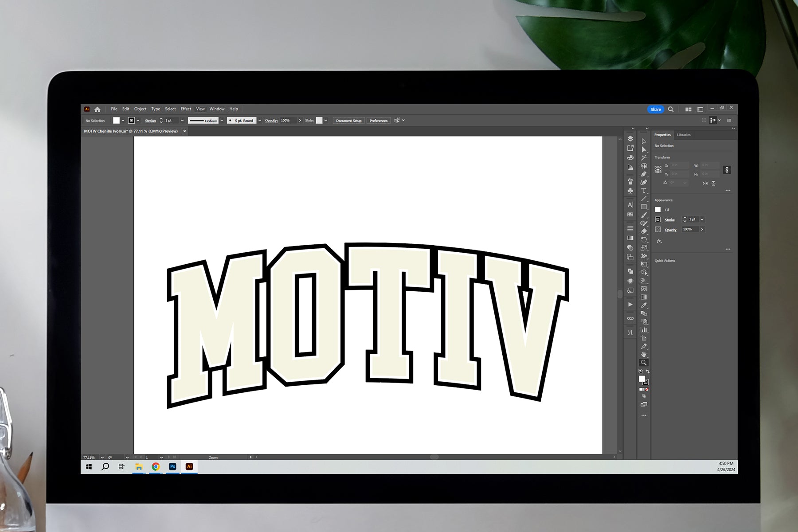
Task: Select the Pen tool in the toolbar
Action: click(x=644, y=174)
